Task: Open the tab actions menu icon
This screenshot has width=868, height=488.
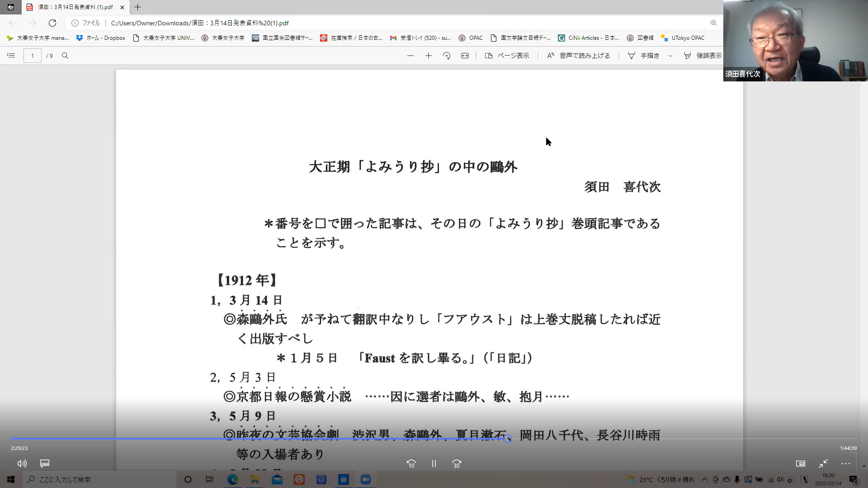Action: pyautogui.click(x=10, y=7)
